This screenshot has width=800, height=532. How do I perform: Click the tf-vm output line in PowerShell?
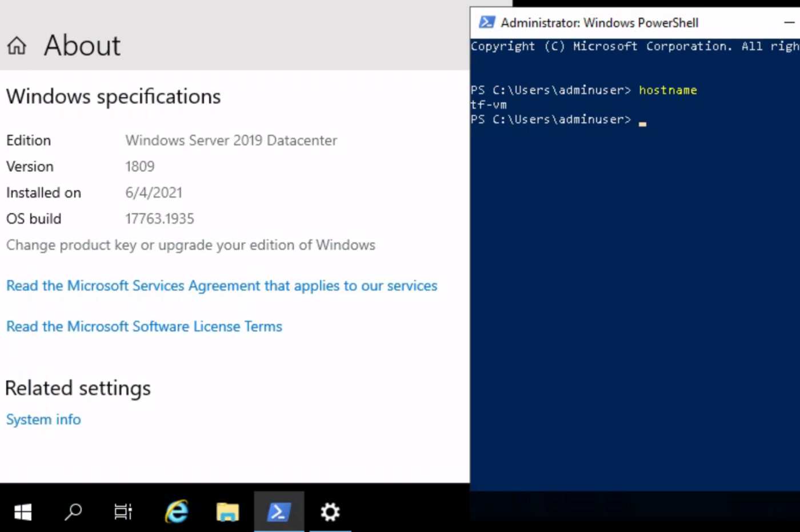click(489, 105)
